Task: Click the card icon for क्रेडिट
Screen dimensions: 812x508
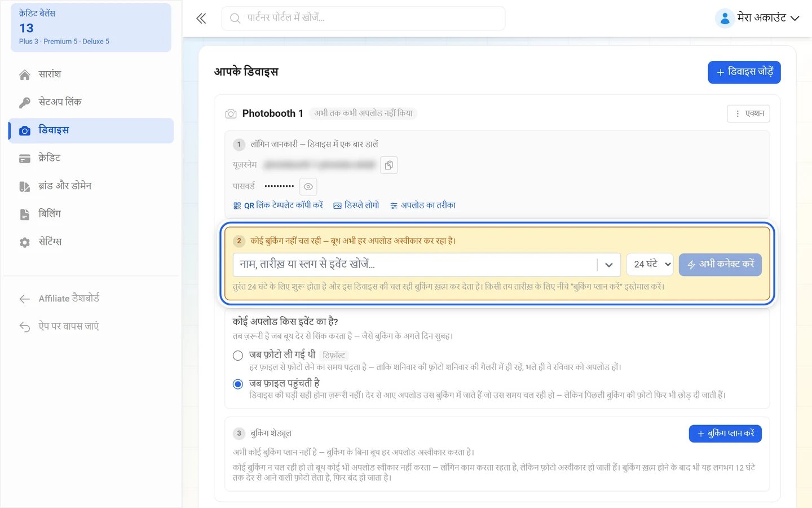Action: [25, 159]
